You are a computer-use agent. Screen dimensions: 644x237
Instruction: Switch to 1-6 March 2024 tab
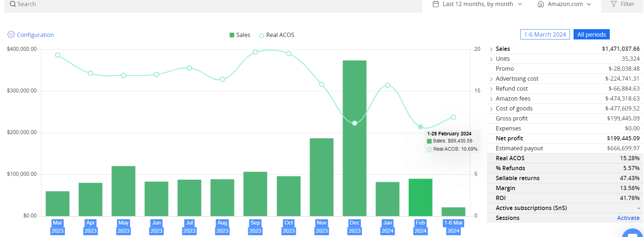point(545,34)
